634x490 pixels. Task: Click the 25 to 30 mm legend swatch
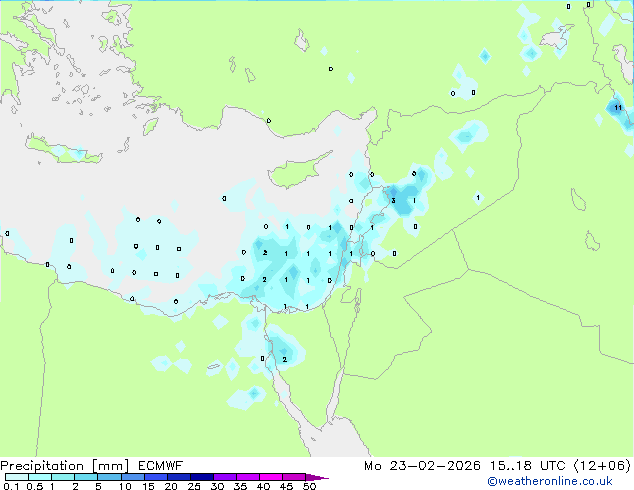click(x=201, y=477)
